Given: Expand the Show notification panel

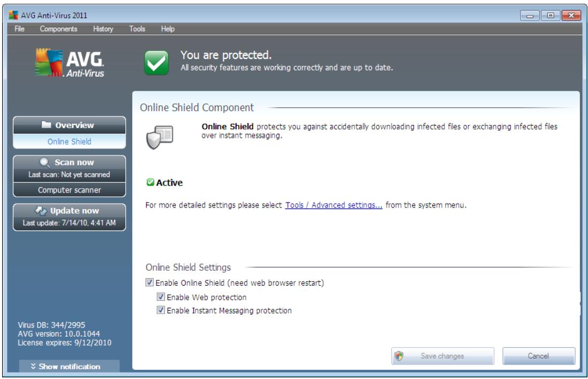Looking at the screenshot, I should [x=70, y=366].
